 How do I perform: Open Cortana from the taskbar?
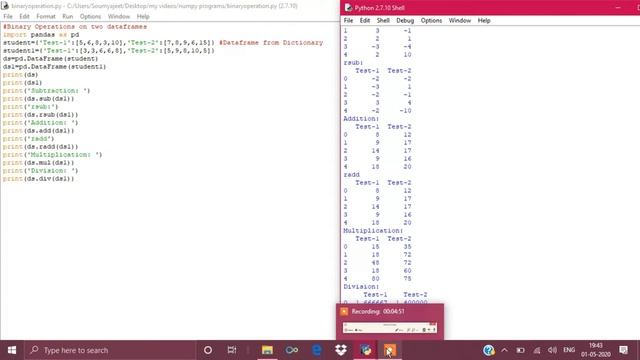pyautogui.click(x=208, y=350)
